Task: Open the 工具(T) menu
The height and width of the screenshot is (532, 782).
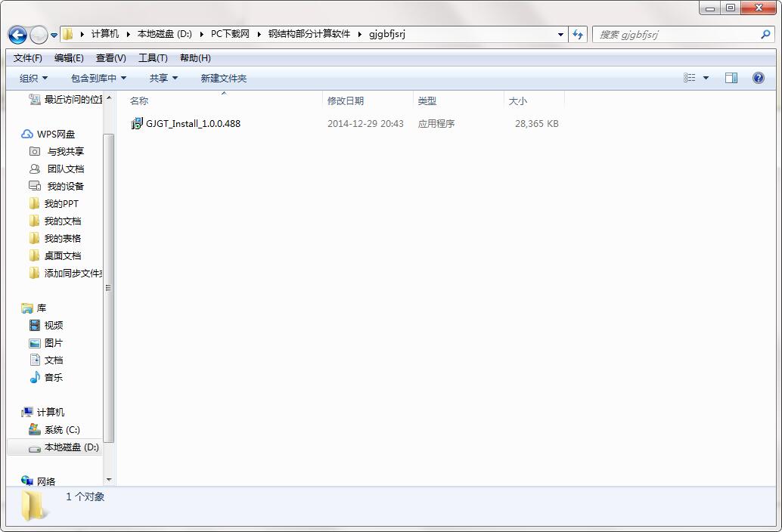Action: pos(154,57)
